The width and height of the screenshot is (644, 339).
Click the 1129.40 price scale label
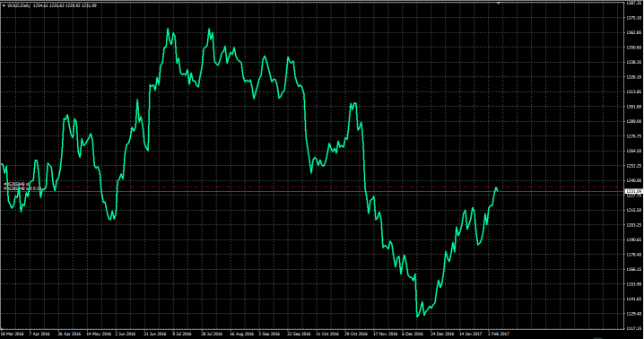634,314
